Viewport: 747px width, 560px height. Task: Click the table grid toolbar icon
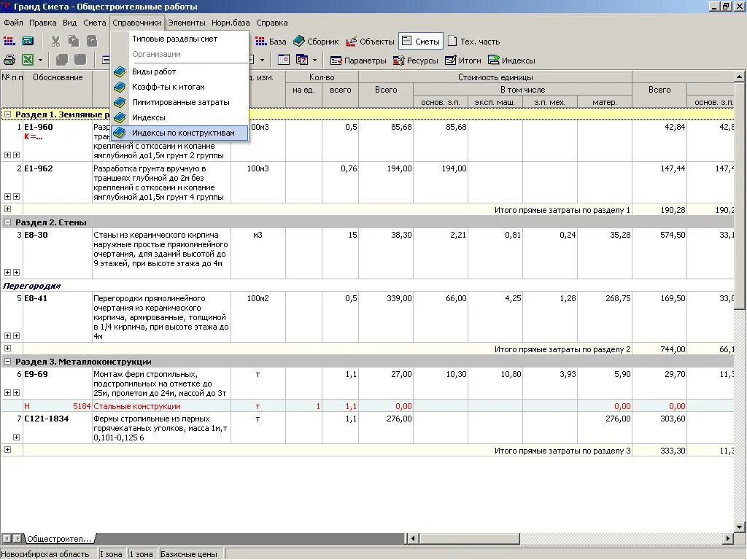click(284, 60)
